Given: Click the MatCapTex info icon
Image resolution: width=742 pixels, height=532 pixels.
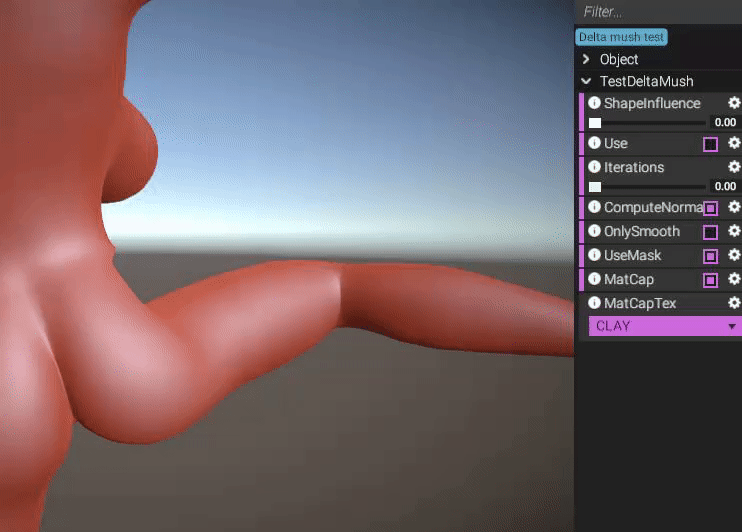Looking at the screenshot, I should (594, 302).
